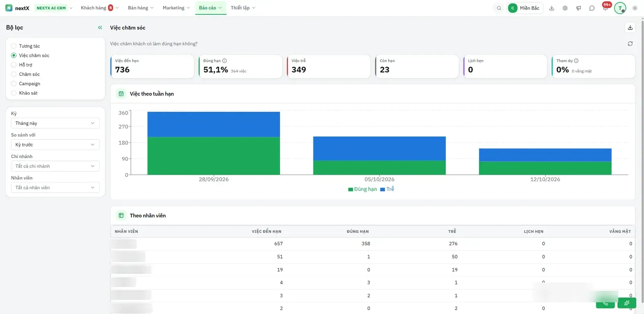Select the Chăm sóc radio option
The image size is (644, 314).
coord(14,74)
